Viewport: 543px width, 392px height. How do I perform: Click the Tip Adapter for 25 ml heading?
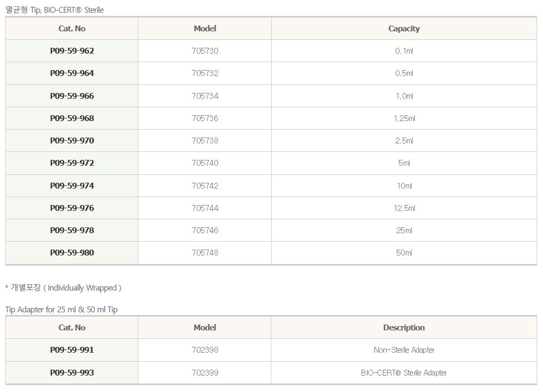tap(62, 310)
